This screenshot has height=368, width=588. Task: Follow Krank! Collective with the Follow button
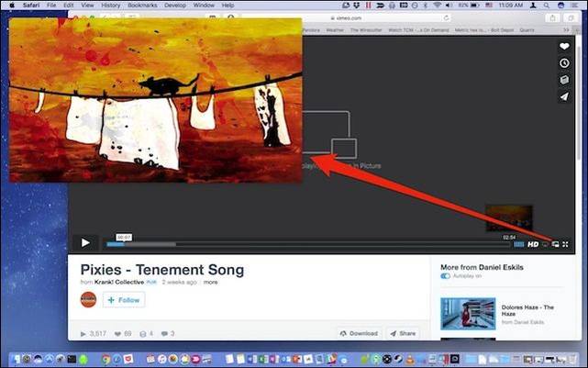(x=124, y=300)
